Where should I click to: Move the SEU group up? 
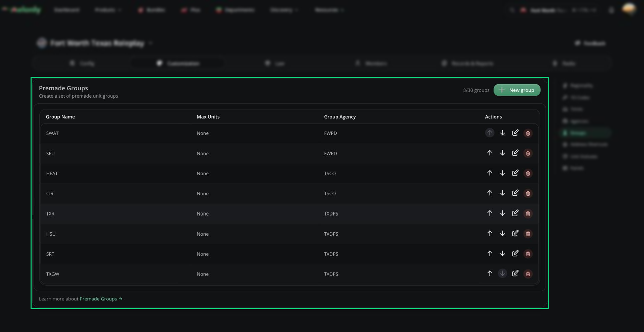(x=490, y=153)
